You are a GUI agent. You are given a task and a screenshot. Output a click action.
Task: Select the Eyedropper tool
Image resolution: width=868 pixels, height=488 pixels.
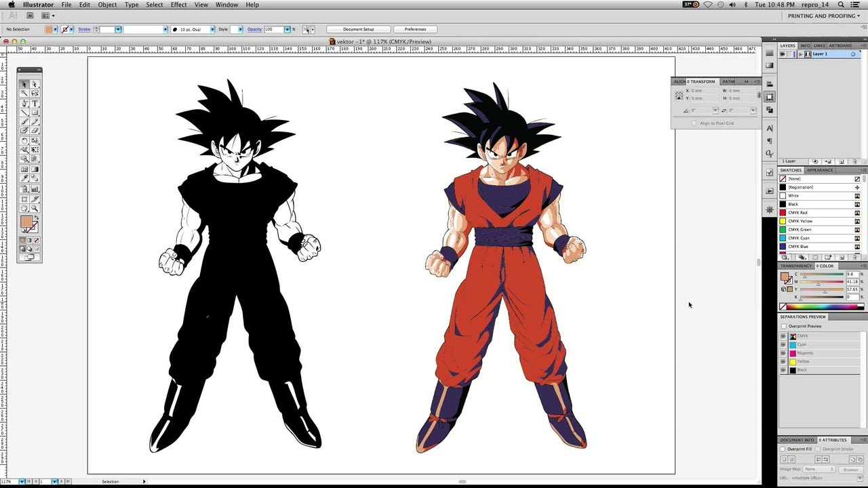point(24,178)
